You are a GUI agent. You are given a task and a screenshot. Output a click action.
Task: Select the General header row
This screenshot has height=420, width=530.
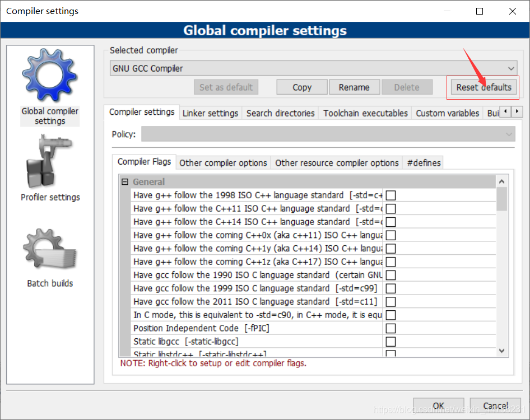point(307,182)
